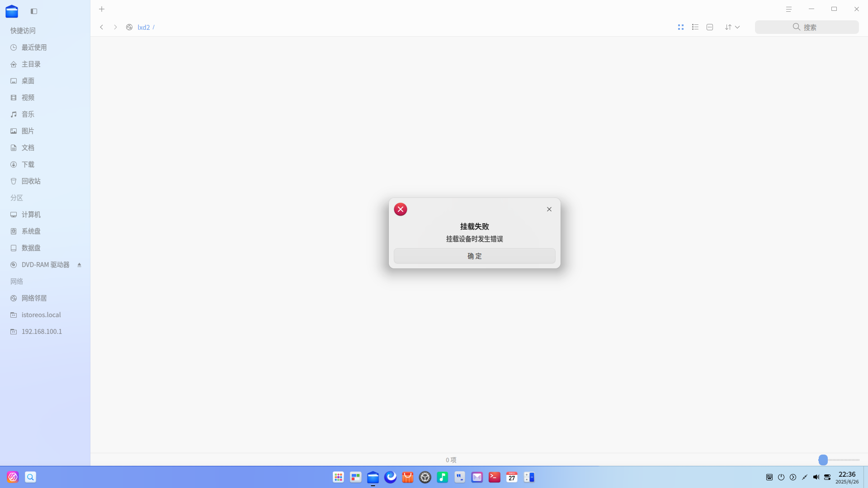Open the calendar app in the dock
The height and width of the screenshot is (488, 868).
click(x=512, y=477)
